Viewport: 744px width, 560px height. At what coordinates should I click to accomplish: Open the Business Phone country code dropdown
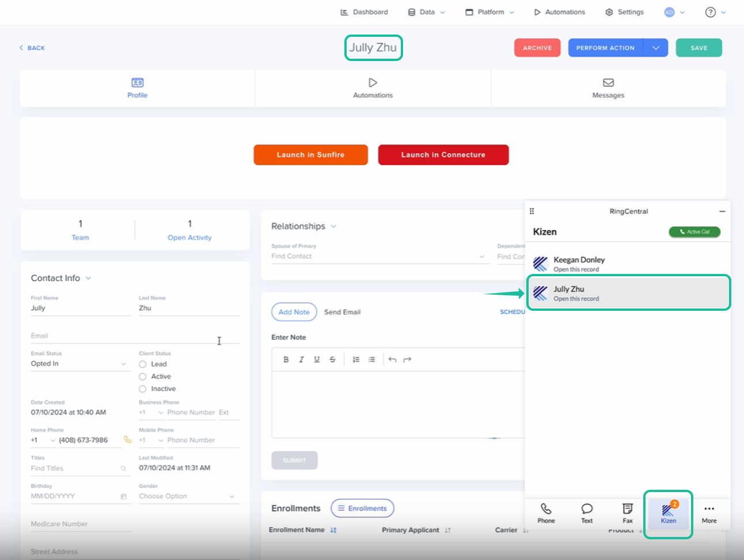151,413
